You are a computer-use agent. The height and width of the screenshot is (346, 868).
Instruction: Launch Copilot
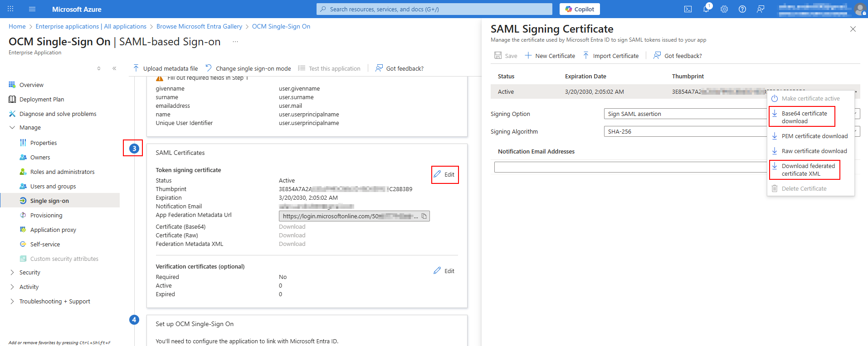pos(580,9)
